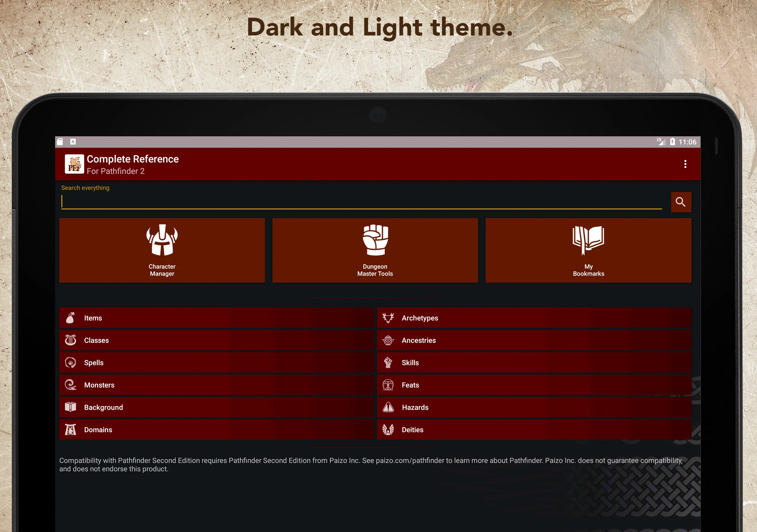The width and height of the screenshot is (757, 532).
Task: Expand the Hazards section
Action: 535,407
